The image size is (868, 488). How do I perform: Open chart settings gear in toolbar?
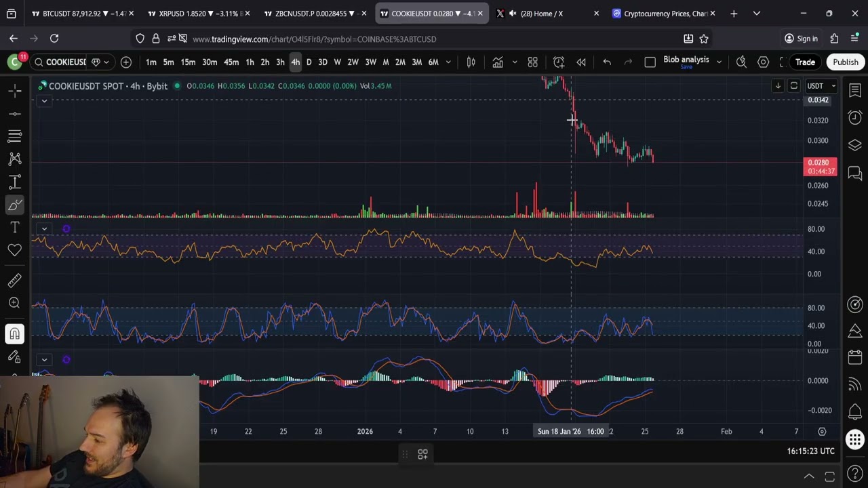(x=764, y=62)
